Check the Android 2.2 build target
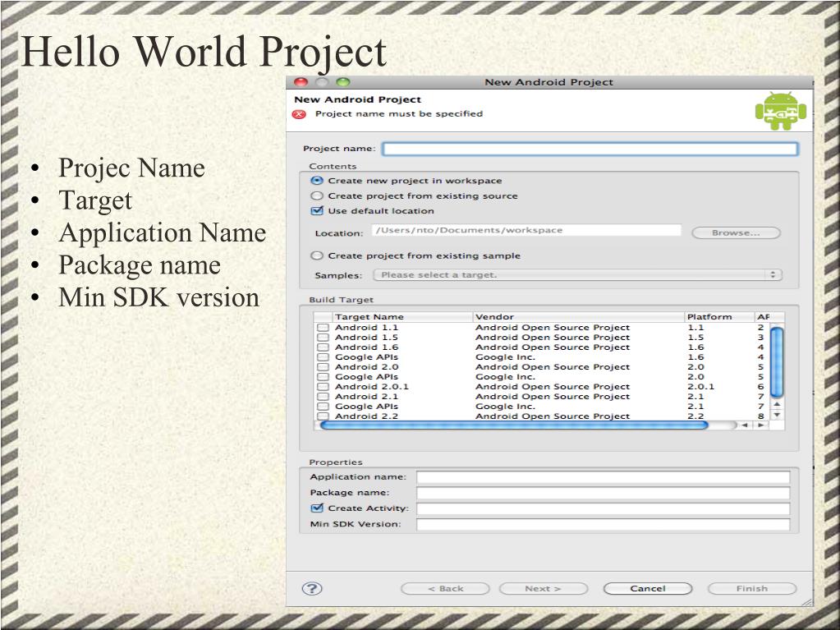This screenshot has height=630, width=840. click(x=323, y=416)
